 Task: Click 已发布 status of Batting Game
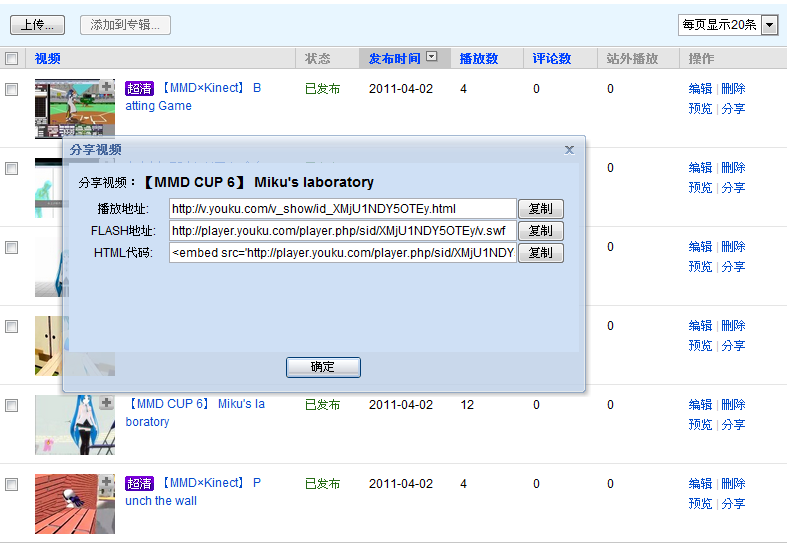tap(323, 89)
